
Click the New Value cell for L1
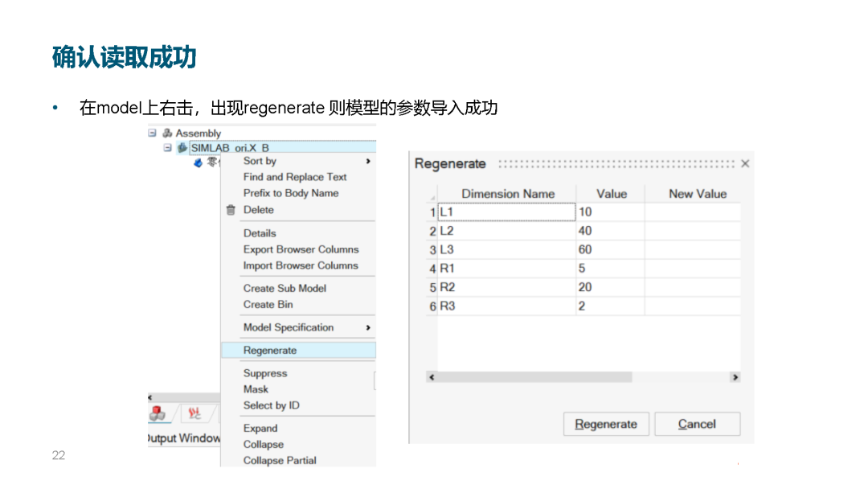tap(692, 212)
